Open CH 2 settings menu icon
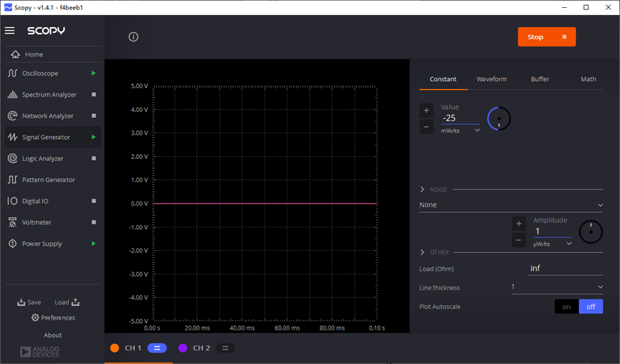Screen dimensions: 620x364 pyautogui.click(x=225, y=348)
